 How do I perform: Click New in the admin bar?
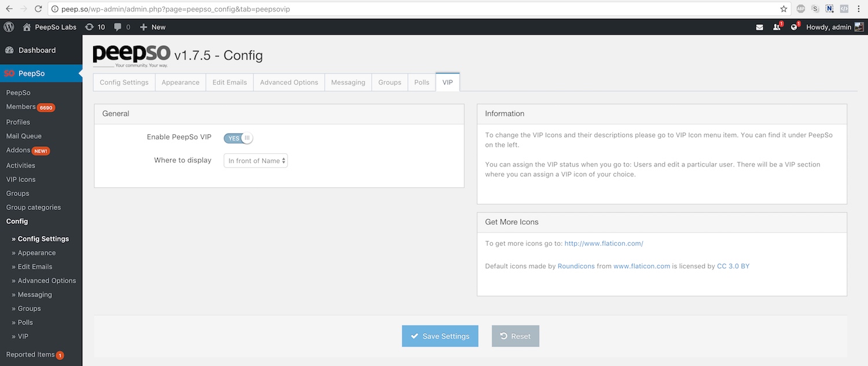tap(159, 27)
